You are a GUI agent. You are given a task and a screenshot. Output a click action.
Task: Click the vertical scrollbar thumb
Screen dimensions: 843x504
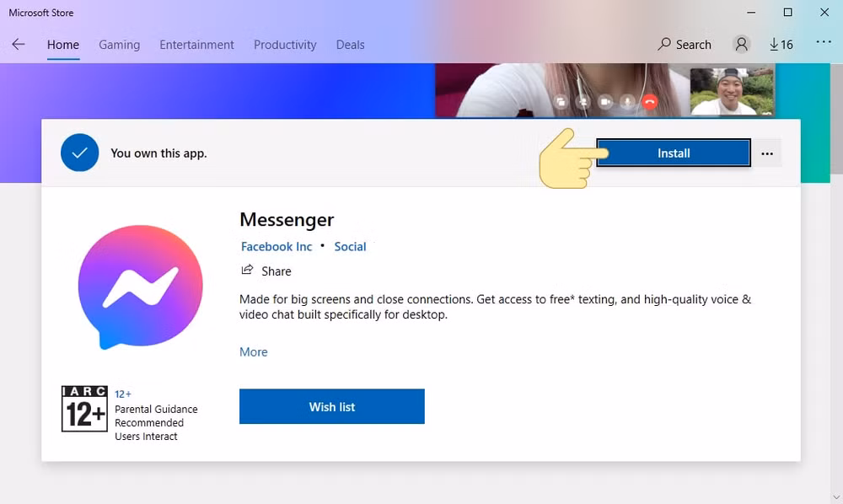tap(836, 118)
